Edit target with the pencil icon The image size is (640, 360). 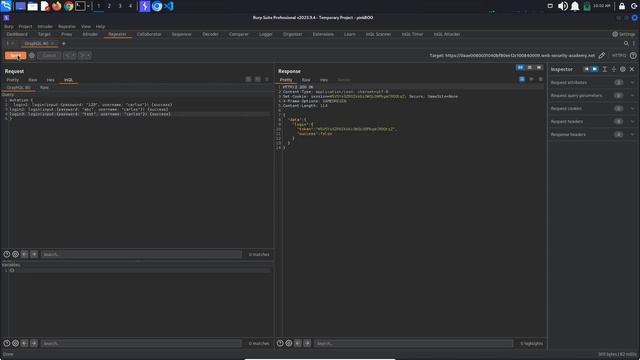tap(602, 56)
